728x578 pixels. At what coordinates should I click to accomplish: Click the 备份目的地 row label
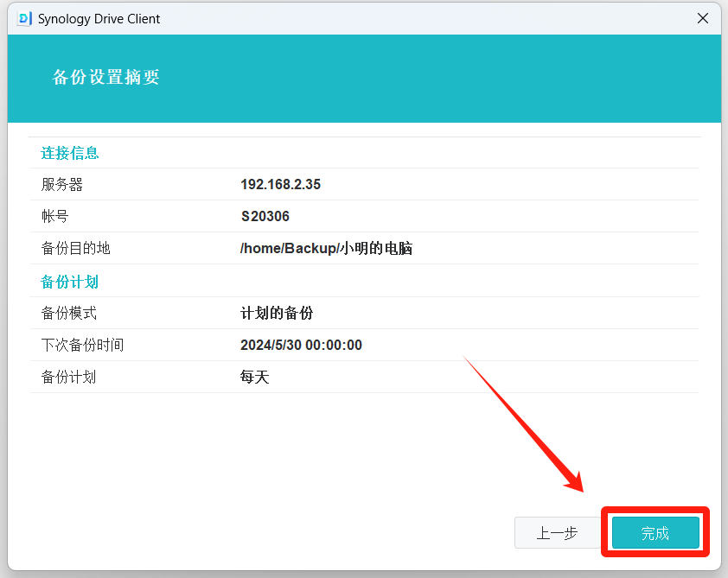click(x=76, y=248)
